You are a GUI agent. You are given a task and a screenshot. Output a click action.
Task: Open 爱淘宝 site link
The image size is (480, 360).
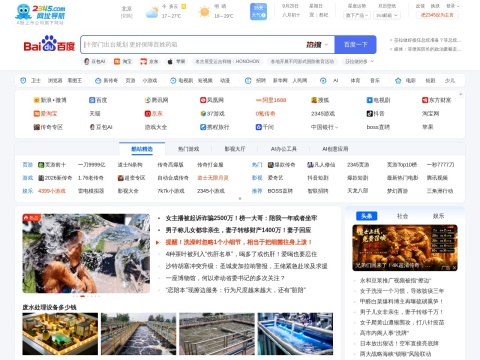point(45,114)
